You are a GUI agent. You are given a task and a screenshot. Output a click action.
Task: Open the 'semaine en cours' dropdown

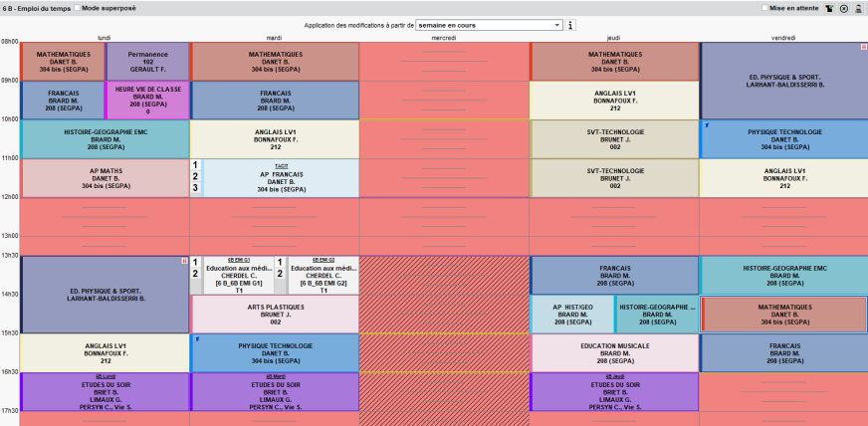tap(490, 25)
